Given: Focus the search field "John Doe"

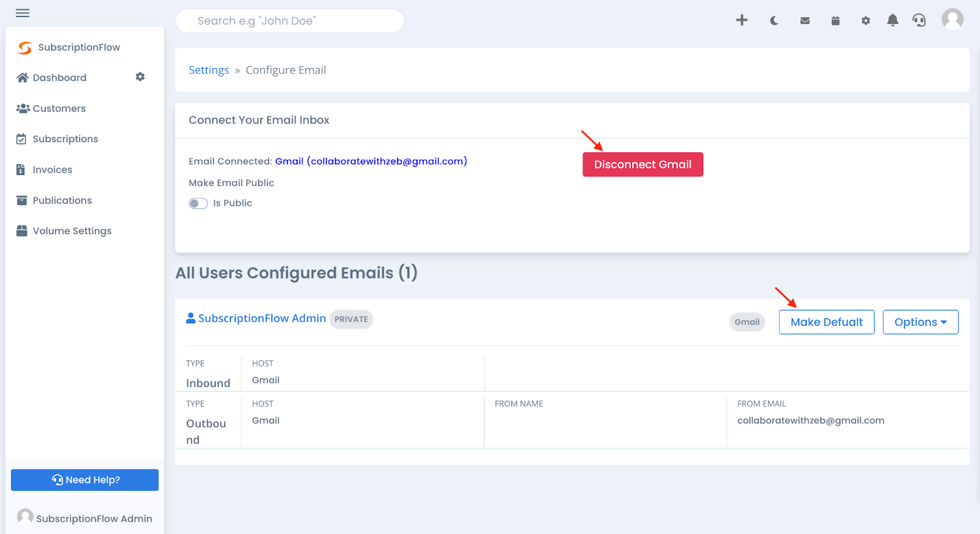Looking at the screenshot, I should (x=290, y=21).
